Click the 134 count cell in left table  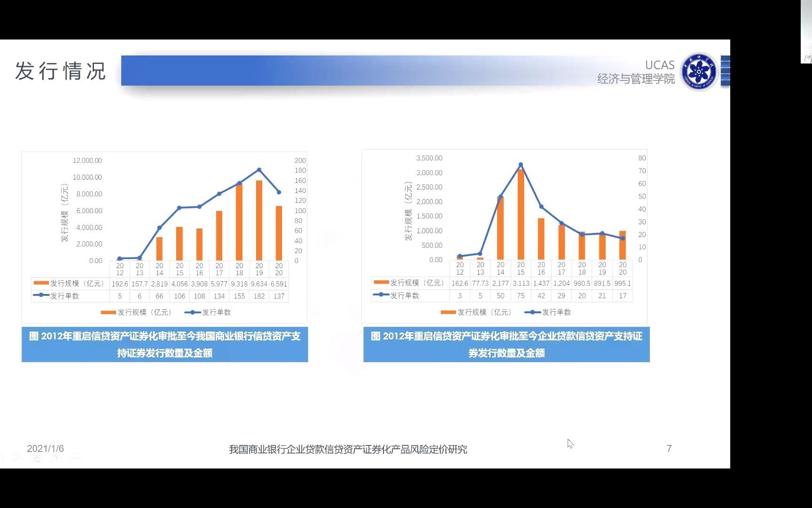click(219, 296)
